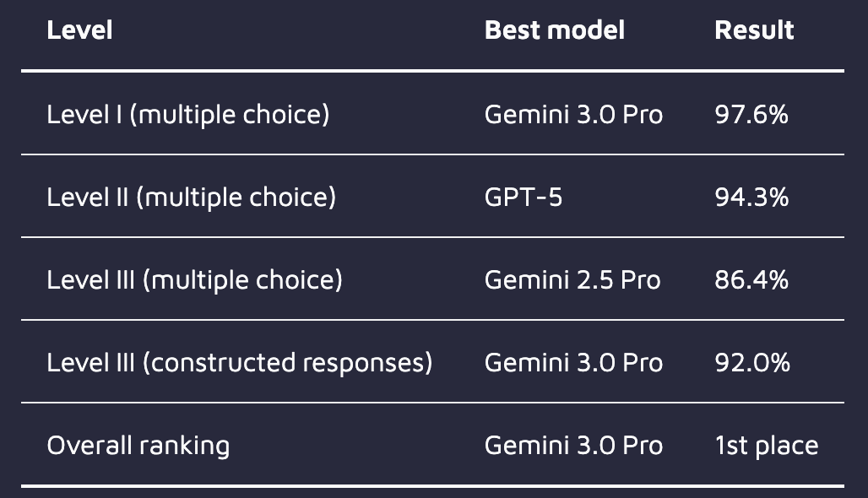868x498 pixels.
Task: Select the Level III (multiple choice) cell
Action: pos(194,279)
